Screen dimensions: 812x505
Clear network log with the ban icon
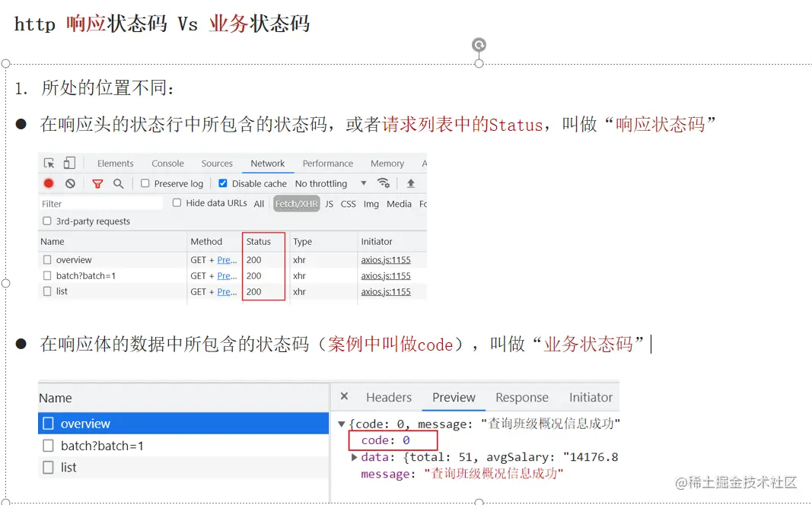pyautogui.click(x=71, y=183)
